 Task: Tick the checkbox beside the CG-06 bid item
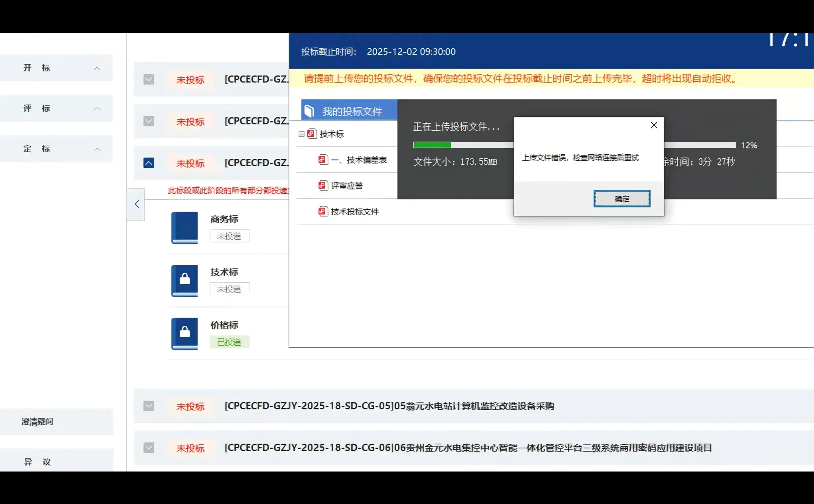149,448
